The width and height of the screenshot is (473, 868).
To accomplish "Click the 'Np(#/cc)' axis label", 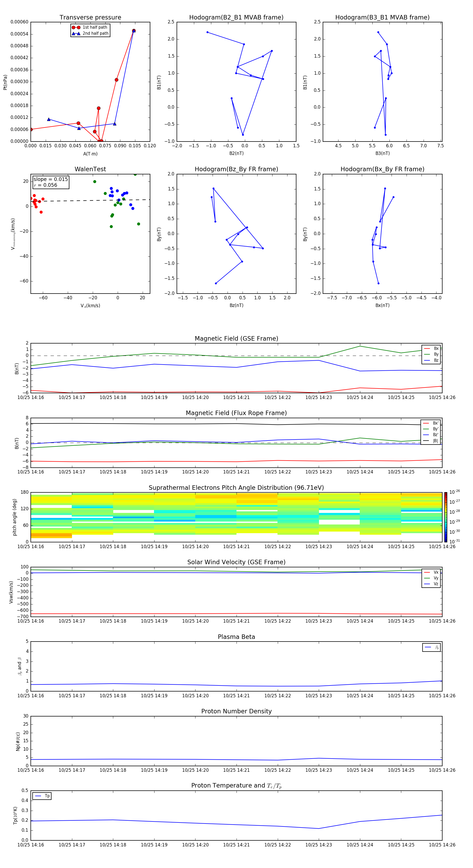I will pyautogui.click(x=18, y=741).
